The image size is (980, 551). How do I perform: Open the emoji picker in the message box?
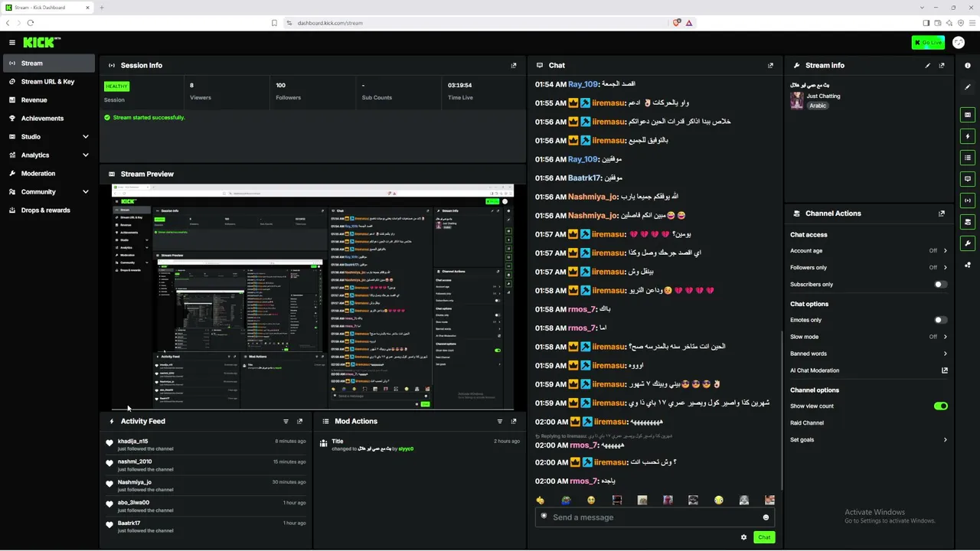click(766, 517)
